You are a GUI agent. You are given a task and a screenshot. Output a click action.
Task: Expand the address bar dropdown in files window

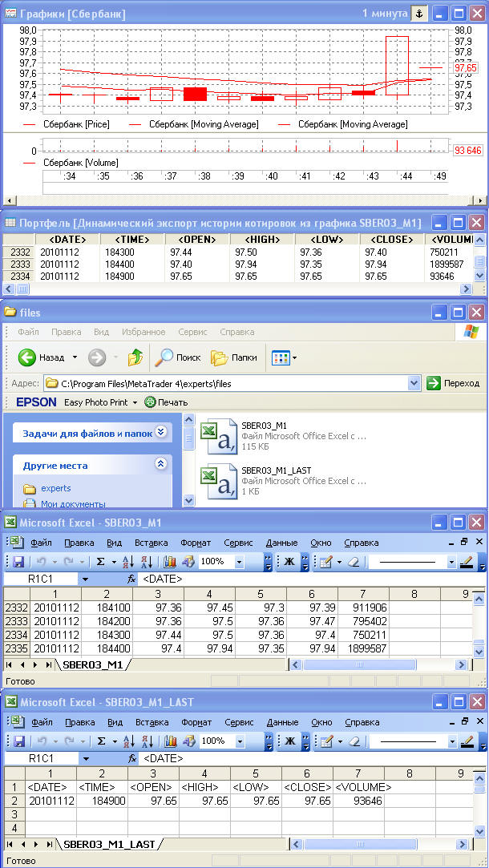414,383
